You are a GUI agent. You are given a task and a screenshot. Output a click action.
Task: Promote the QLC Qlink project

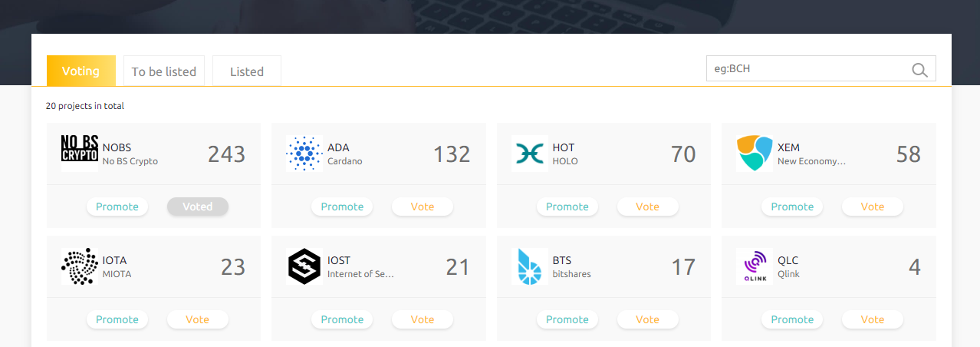click(791, 319)
